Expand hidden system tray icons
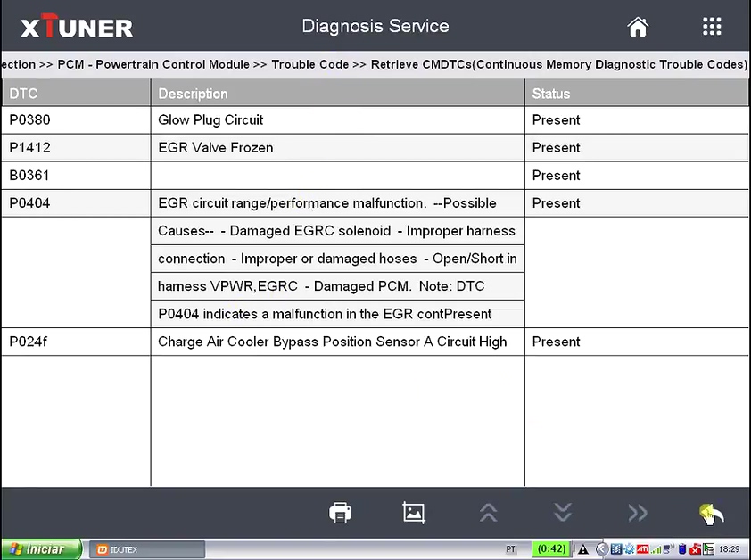This screenshot has width=751, height=560. [602, 549]
